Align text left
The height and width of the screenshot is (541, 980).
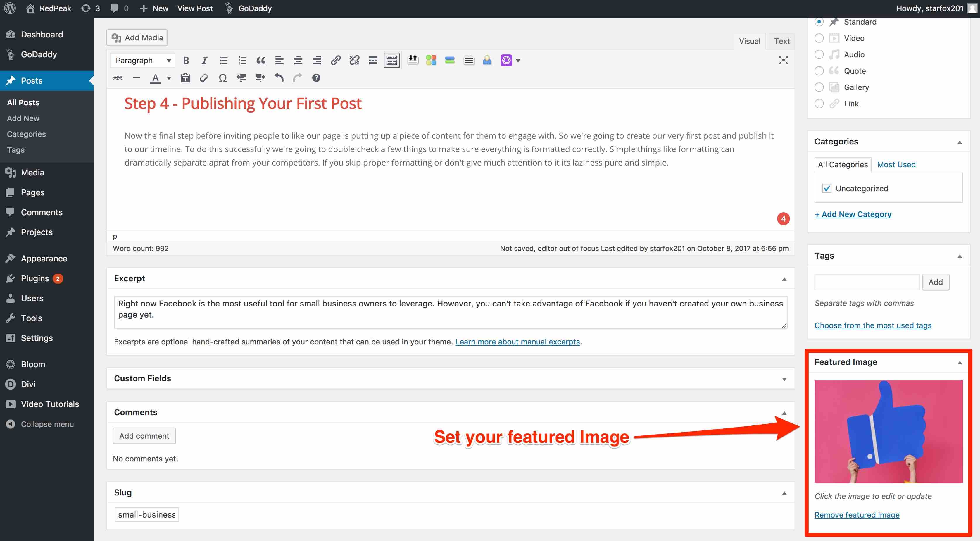point(279,60)
